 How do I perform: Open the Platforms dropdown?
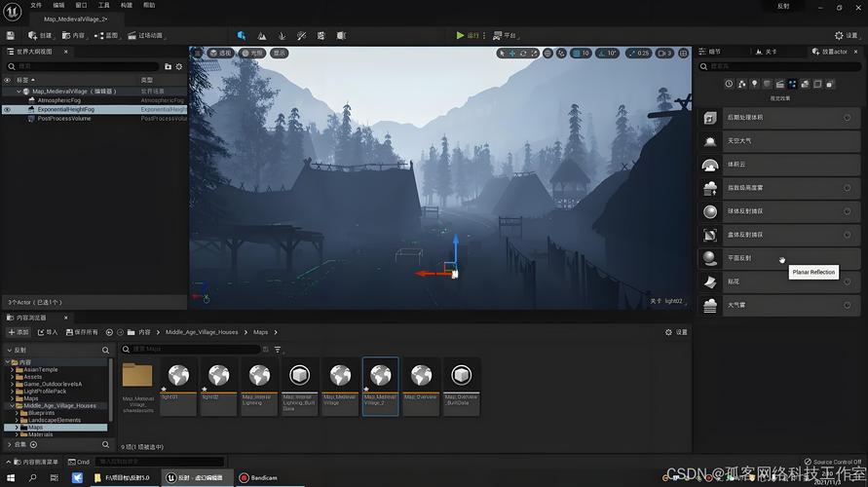tap(505, 35)
